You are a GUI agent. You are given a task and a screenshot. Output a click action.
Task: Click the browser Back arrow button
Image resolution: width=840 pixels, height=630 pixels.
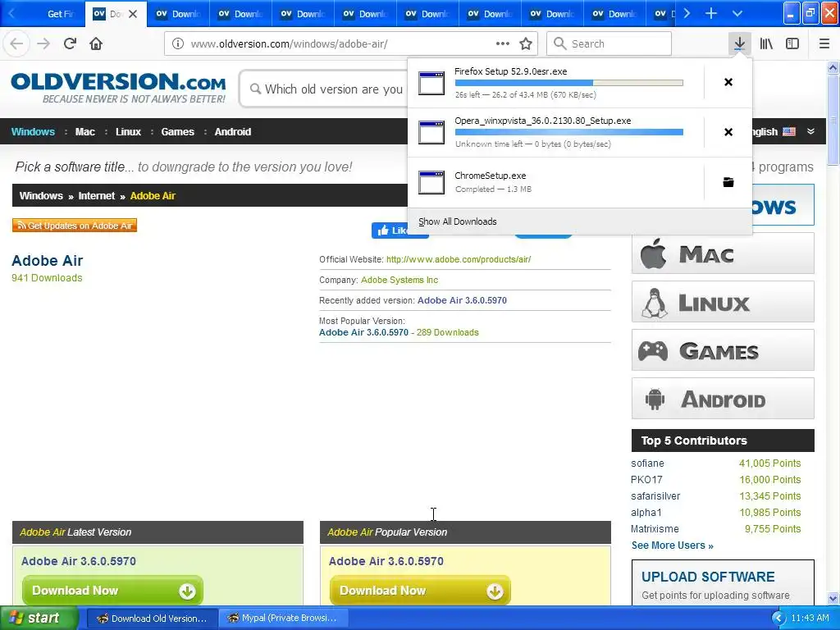coord(16,43)
